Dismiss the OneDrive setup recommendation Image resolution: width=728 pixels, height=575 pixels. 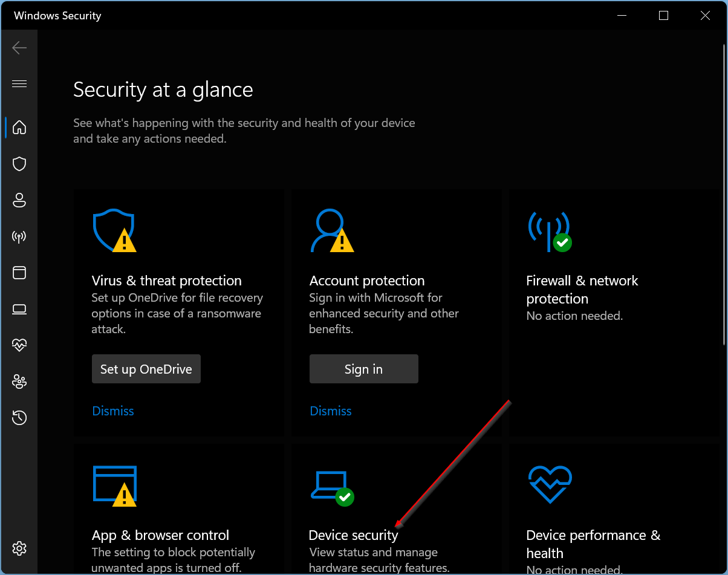point(113,411)
